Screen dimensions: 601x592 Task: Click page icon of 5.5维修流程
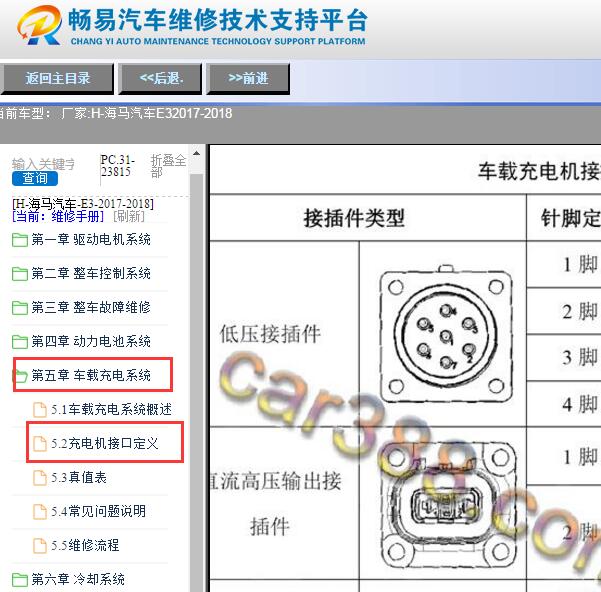(40, 545)
